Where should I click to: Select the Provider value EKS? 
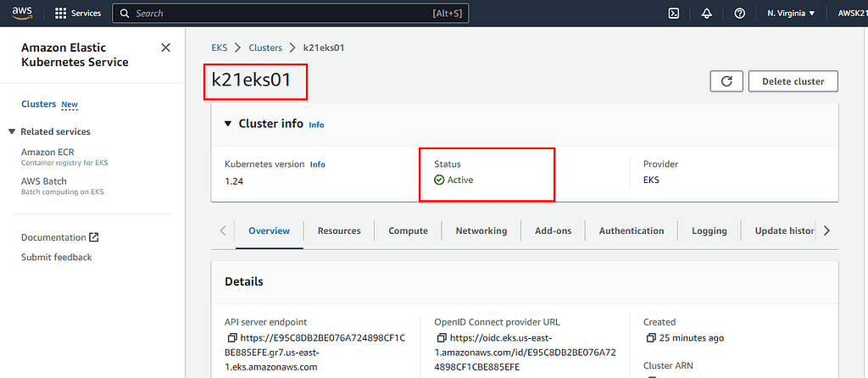click(651, 181)
